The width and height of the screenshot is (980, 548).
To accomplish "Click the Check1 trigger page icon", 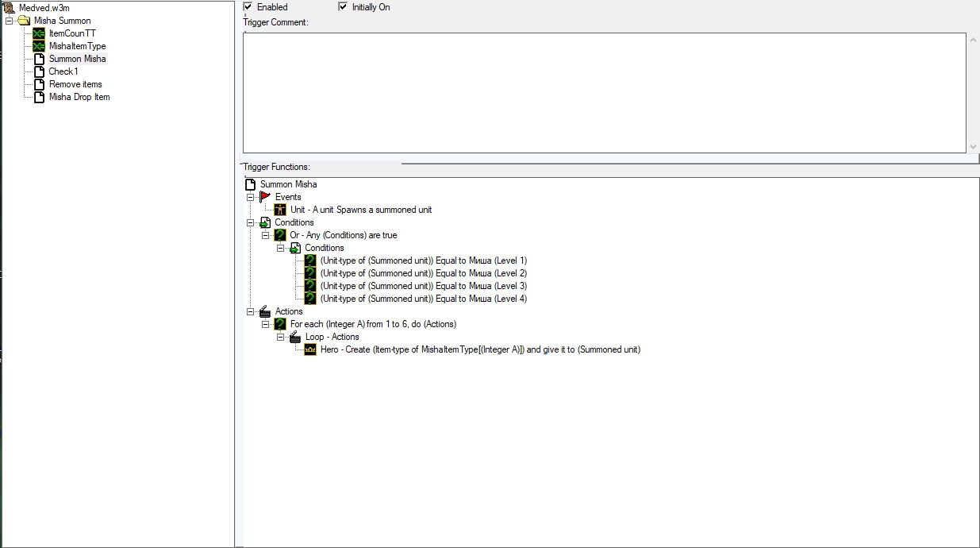I will click(40, 71).
